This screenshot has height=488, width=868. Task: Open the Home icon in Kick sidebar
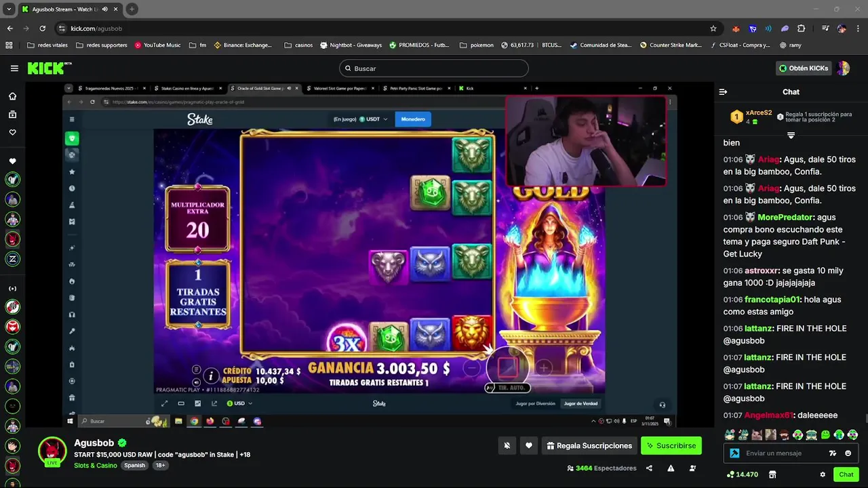click(12, 96)
